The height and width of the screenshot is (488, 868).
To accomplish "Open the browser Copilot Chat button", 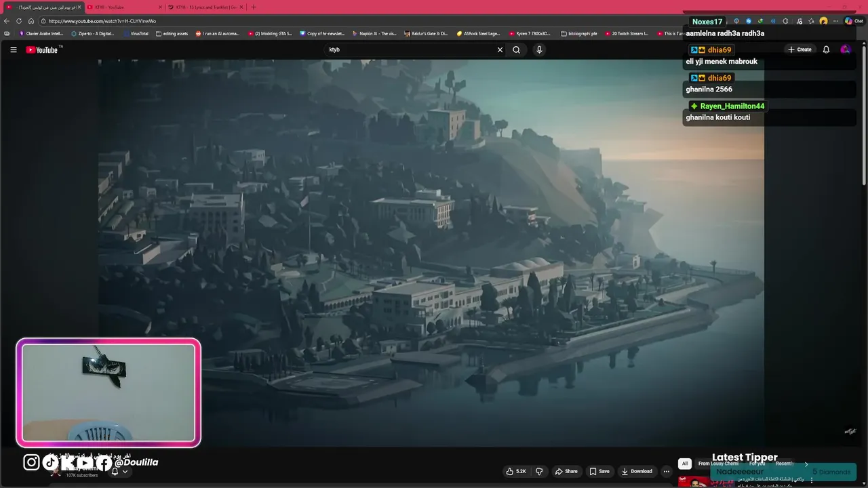I will tap(853, 21).
